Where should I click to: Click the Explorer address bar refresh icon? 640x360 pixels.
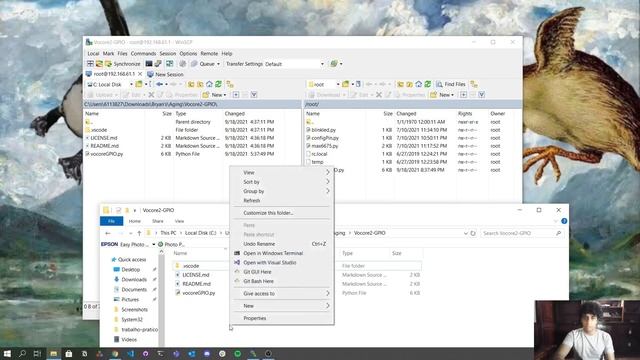(473, 233)
